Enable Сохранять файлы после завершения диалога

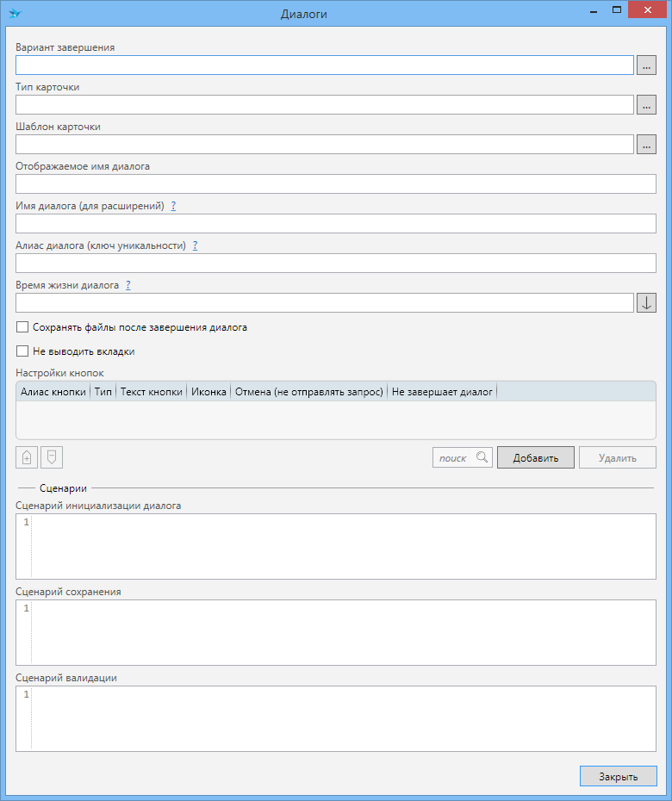(22, 327)
